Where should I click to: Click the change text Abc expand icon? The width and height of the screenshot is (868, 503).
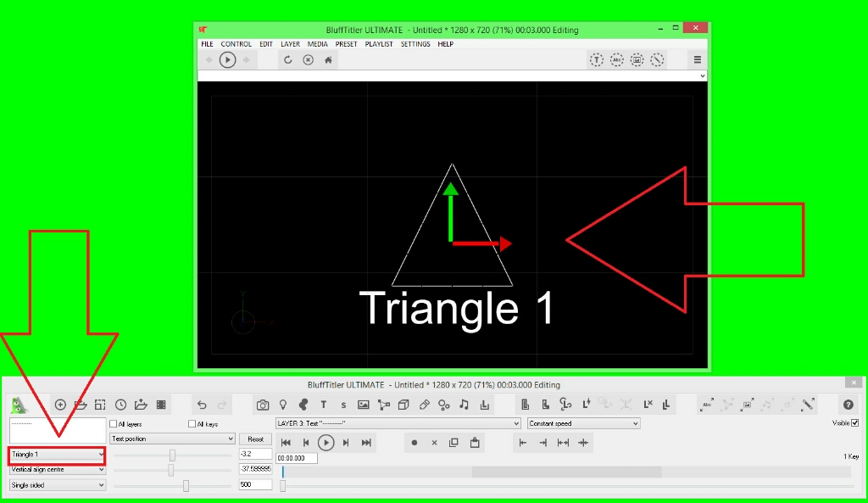(x=707, y=405)
